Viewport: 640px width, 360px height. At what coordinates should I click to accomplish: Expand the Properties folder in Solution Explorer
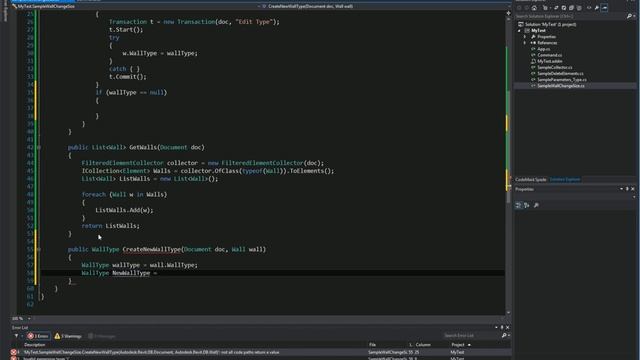coord(525,37)
